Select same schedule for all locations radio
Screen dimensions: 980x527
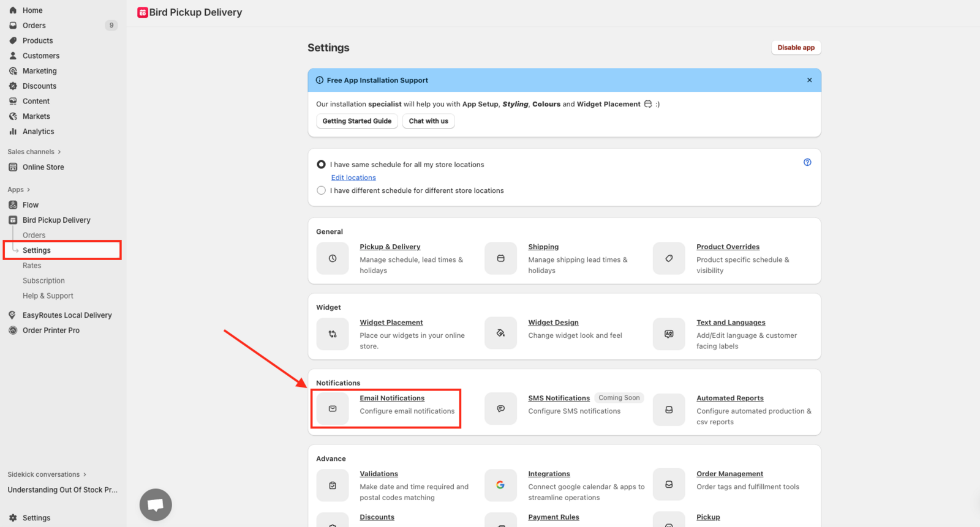[x=321, y=165]
